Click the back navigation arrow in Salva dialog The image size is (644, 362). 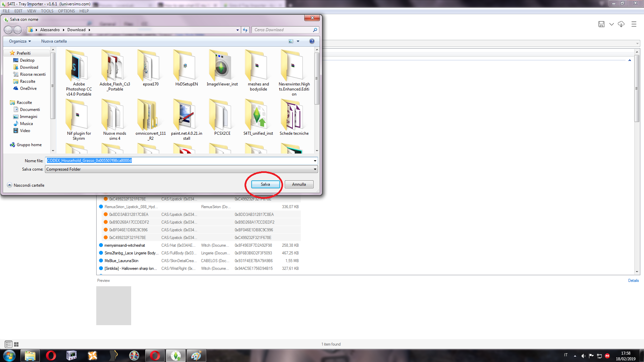pos(8,30)
